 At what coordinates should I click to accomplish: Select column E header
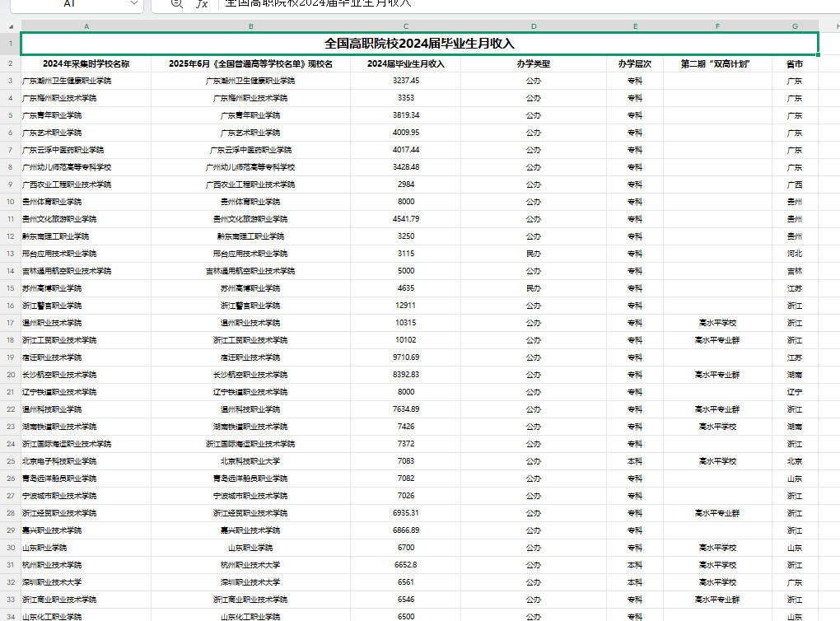pyautogui.click(x=634, y=26)
